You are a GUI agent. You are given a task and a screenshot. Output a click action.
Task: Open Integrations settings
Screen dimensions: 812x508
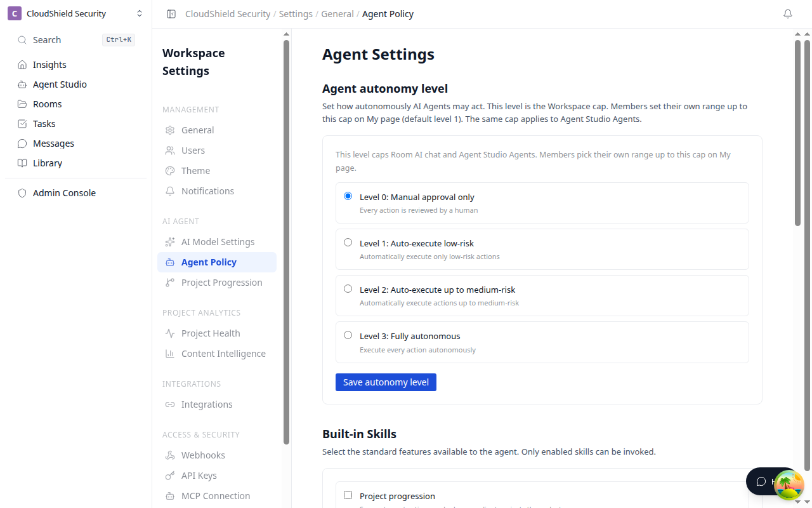[217, 404]
